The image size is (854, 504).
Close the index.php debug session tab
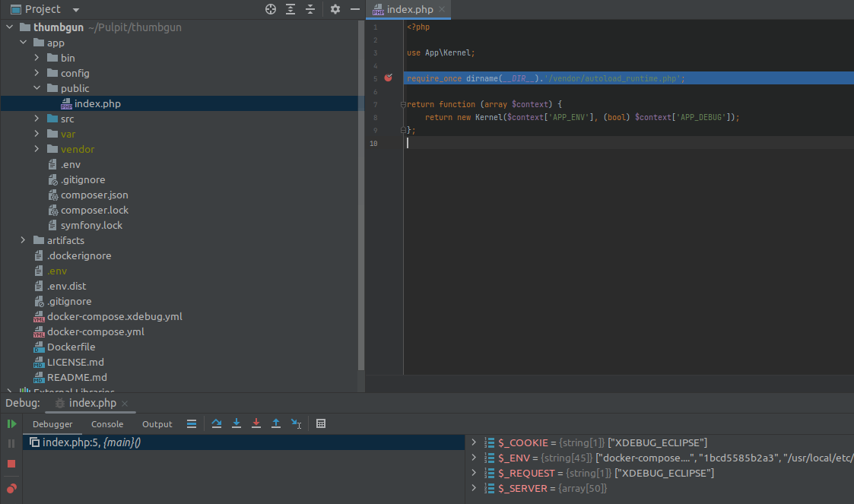pyautogui.click(x=125, y=404)
